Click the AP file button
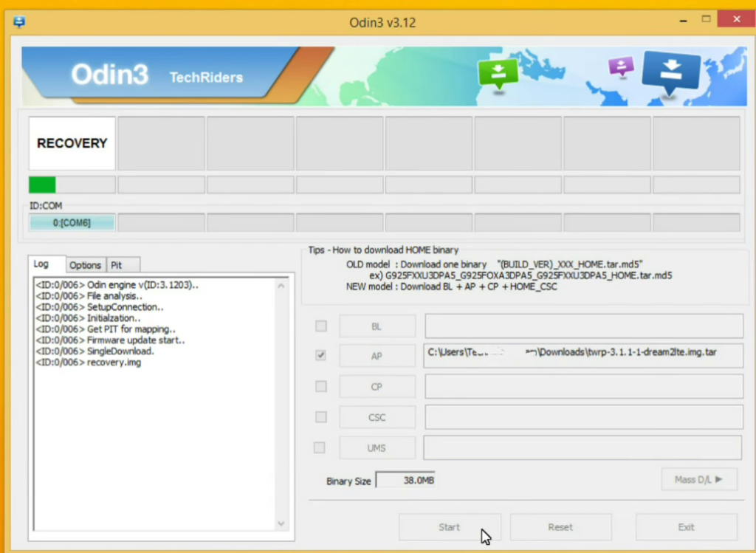The height and width of the screenshot is (553, 756). point(377,356)
